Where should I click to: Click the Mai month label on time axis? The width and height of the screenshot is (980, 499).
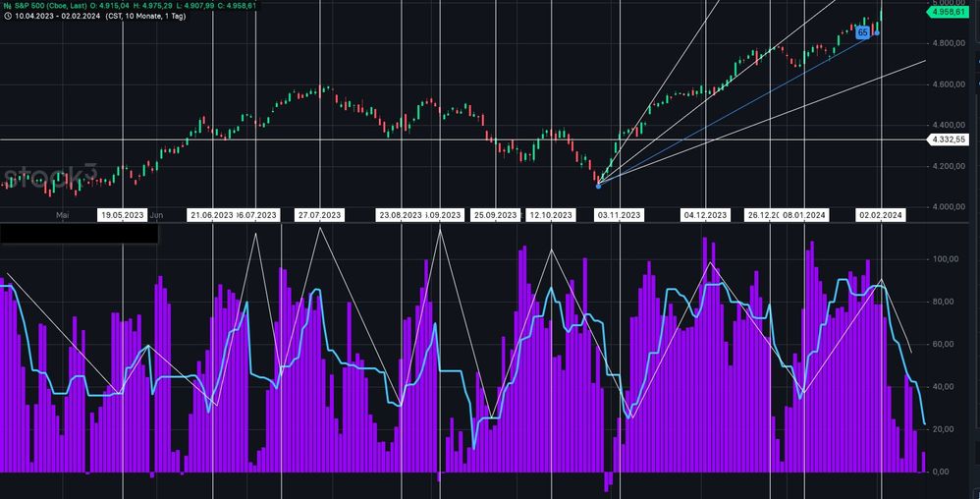click(62, 215)
